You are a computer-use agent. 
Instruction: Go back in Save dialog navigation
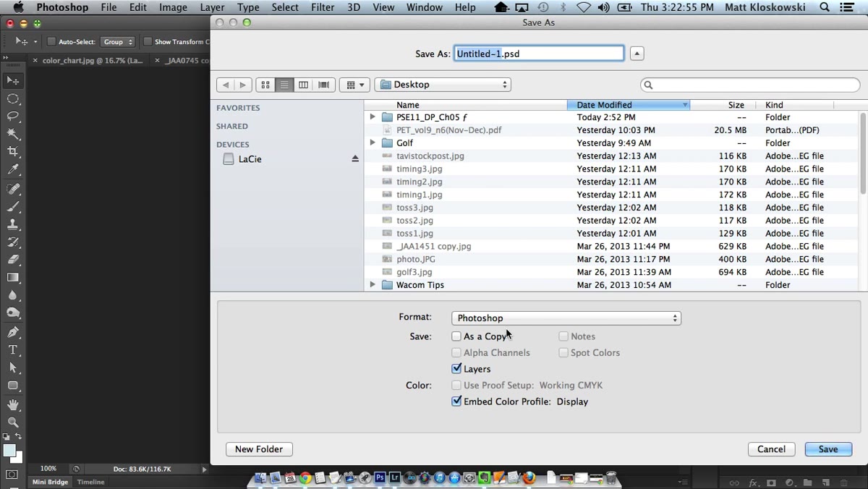[x=226, y=85]
